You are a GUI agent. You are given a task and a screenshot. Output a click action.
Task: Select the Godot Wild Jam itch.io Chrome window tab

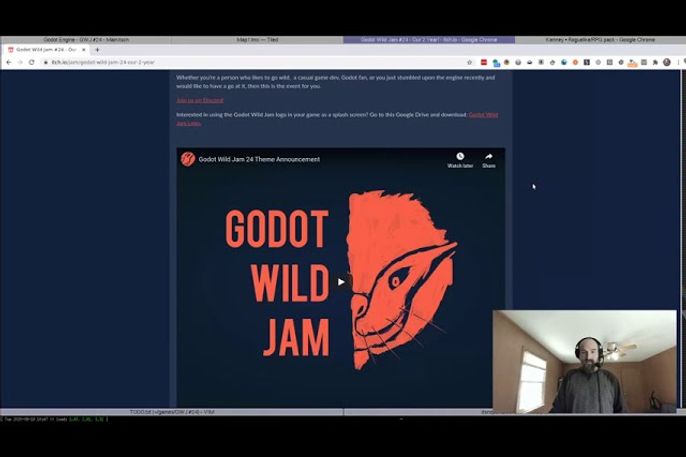pyautogui.click(x=429, y=40)
